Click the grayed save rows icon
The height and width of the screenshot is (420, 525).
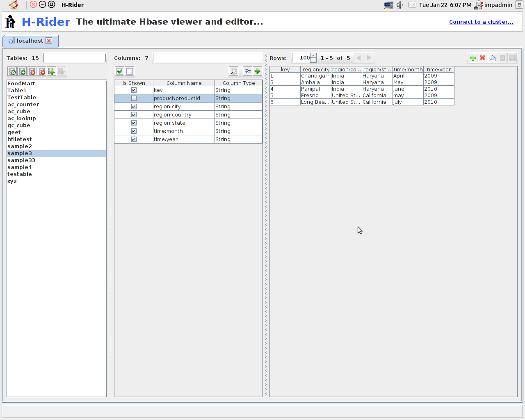(512, 58)
